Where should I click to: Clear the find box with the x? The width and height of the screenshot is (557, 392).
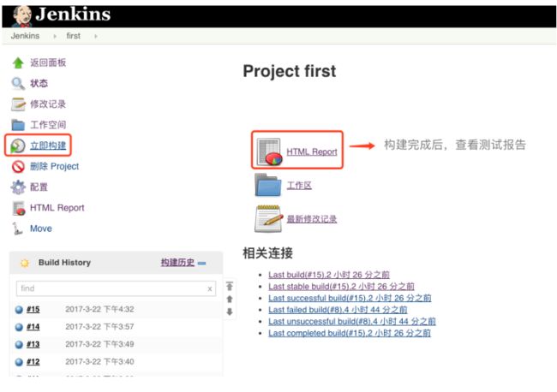point(210,288)
